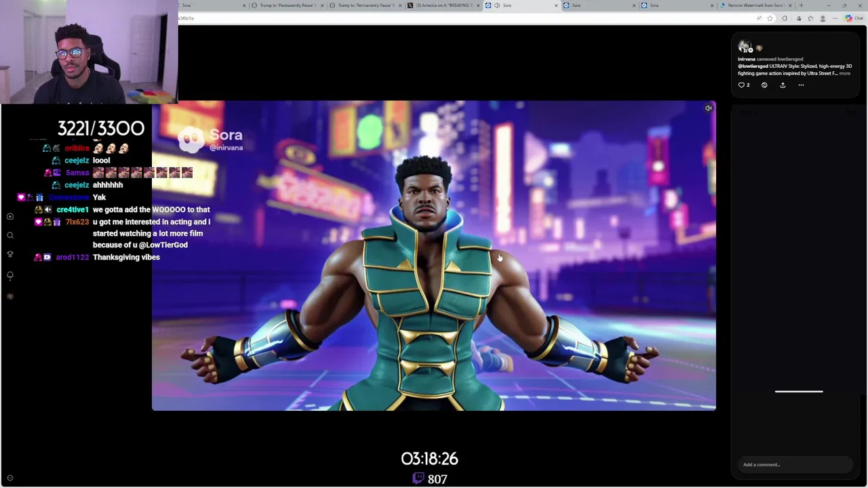Screen dimensions: 868x488
Task: Click the settings icon at sidebar bottom
Action: (x=10, y=478)
